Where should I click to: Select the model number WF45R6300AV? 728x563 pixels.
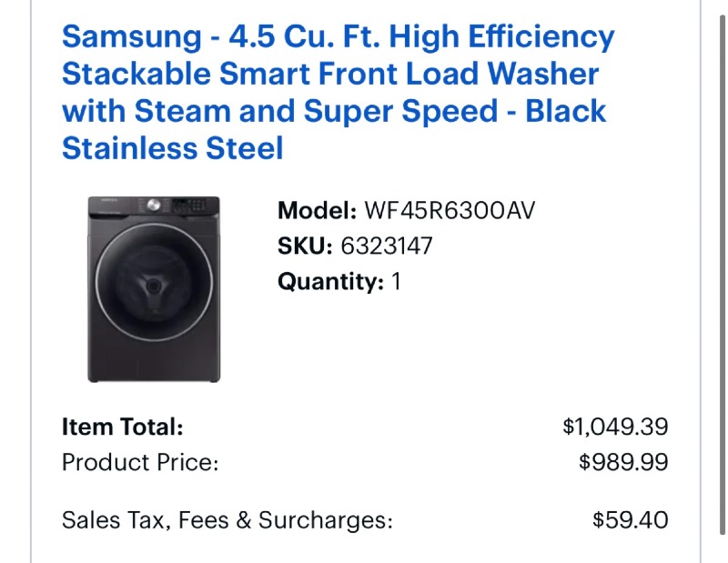pyautogui.click(x=450, y=211)
